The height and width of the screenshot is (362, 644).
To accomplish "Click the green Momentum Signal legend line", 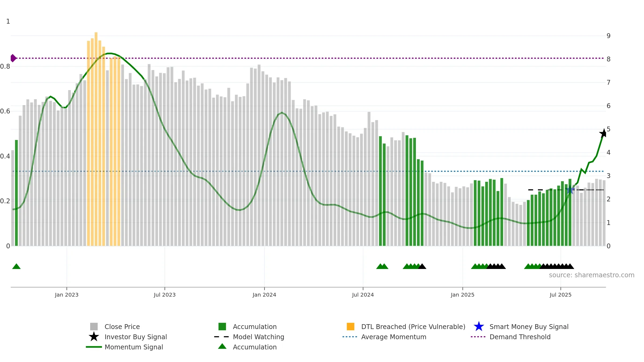I will pyautogui.click(x=94, y=347).
